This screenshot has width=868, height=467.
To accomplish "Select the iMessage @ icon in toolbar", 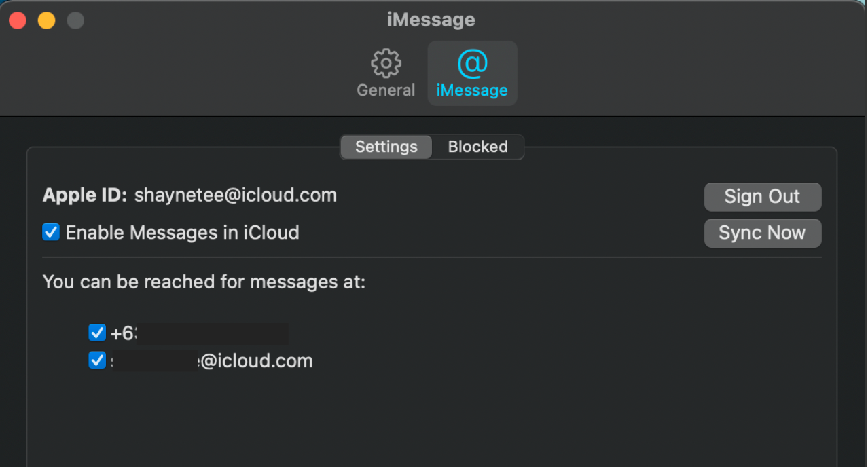I will click(x=472, y=64).
